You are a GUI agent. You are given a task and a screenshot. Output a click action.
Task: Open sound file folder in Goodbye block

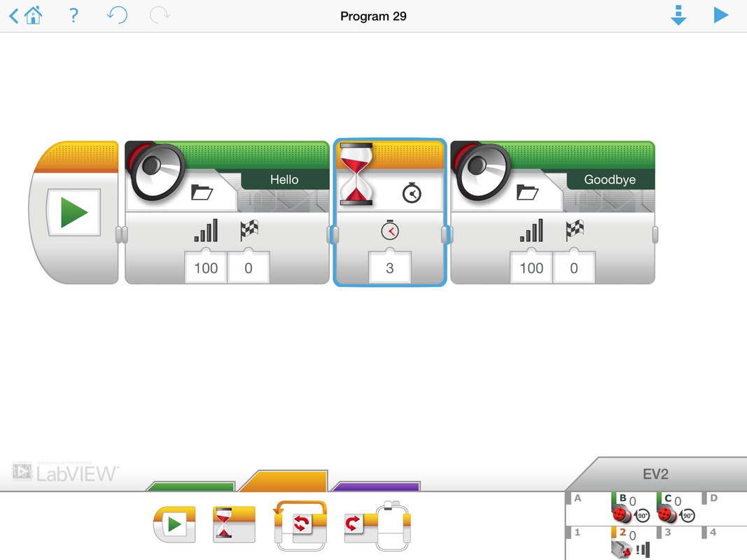coord(527,192)
